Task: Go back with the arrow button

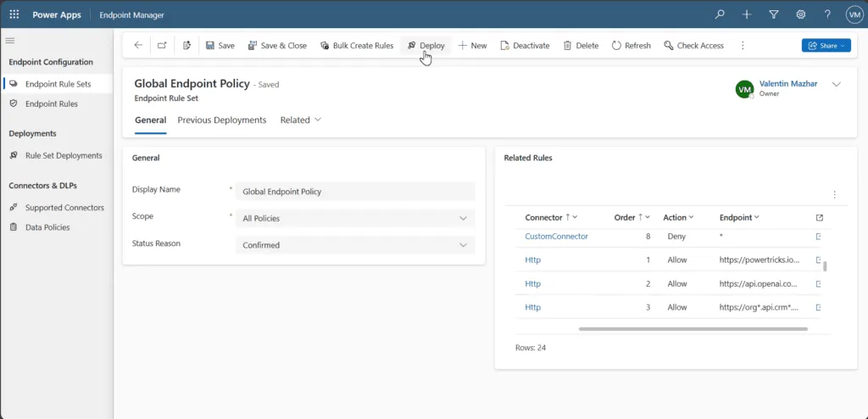Action: point(138,46)
